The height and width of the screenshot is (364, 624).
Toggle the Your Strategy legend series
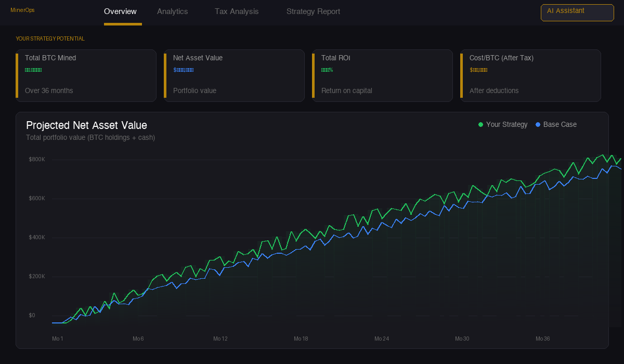[503, 125]
